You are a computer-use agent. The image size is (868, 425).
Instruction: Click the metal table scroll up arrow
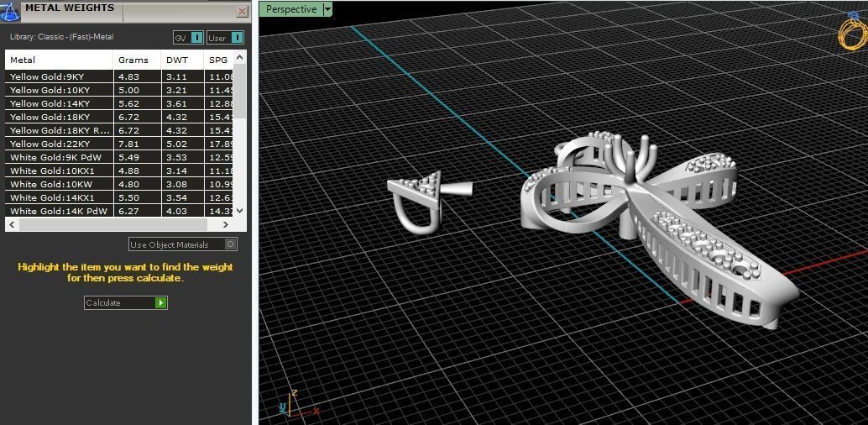click(240, 56)
